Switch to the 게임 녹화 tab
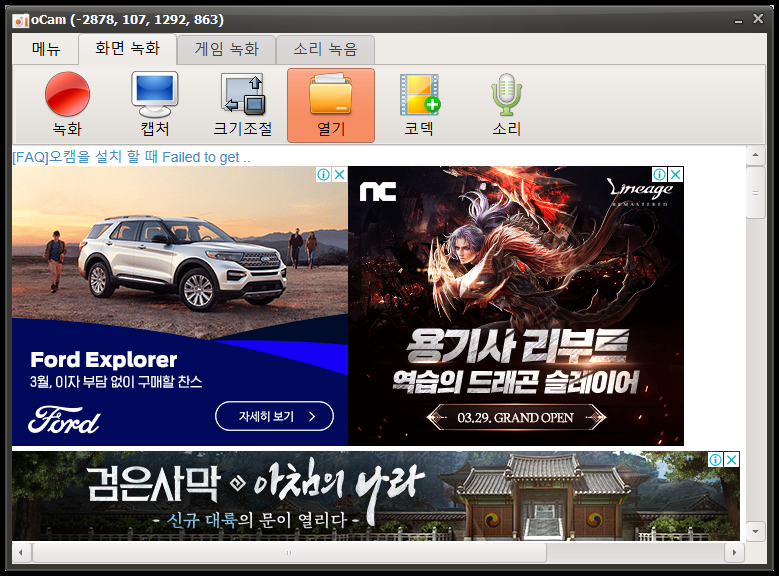The image size is (779, 576). [x=227, y=49]
